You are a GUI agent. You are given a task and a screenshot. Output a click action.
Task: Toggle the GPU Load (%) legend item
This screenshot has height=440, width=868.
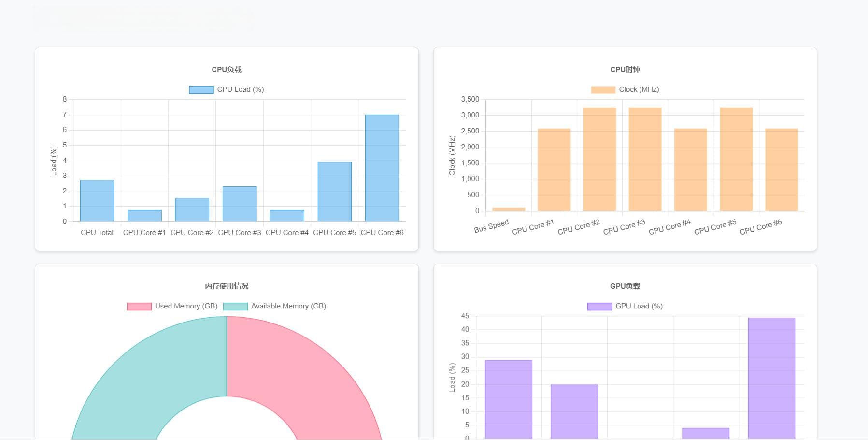(625, 306)
